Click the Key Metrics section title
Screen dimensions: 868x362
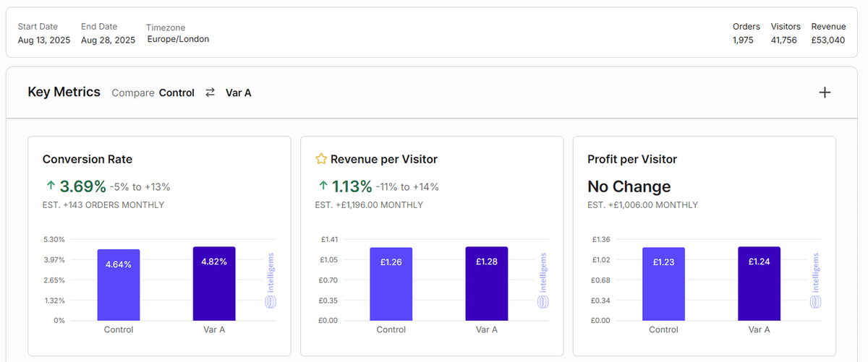pyautogui.click(x=64, y=92)
